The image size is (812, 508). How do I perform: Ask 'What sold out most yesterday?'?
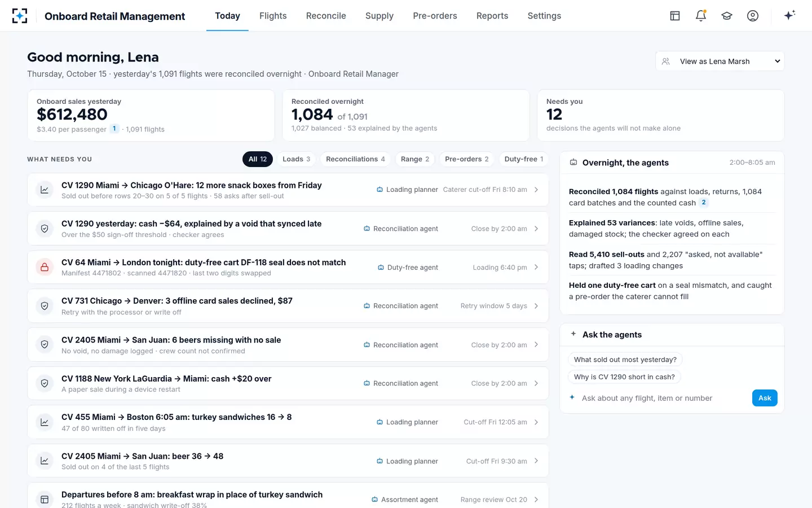[625, 360]
